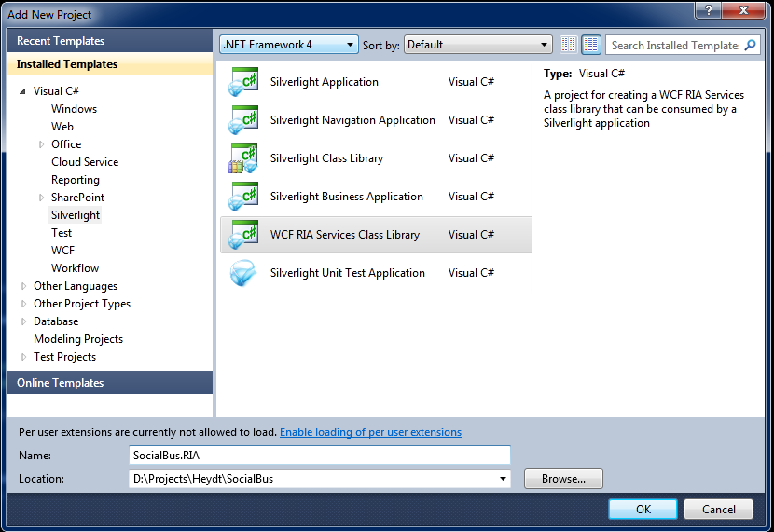Click the Silverlight Application template icon
Screen dimensions: 774x532
(243, 82)
